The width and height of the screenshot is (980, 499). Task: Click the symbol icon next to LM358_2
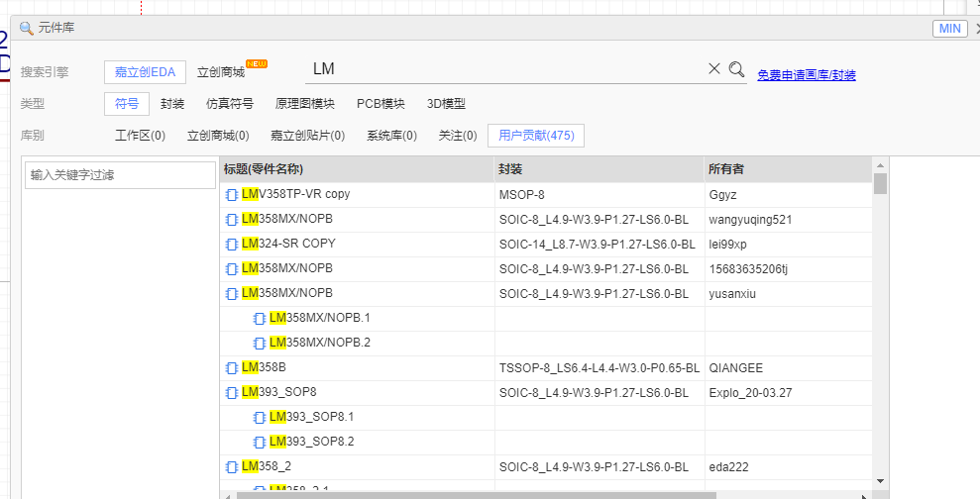click(232, 466)
